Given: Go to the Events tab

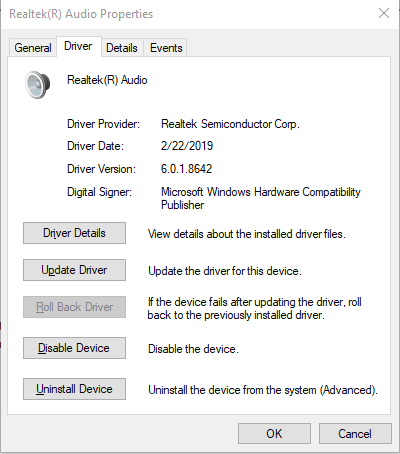Looking at the screenshot, I should tap(166, 48).
